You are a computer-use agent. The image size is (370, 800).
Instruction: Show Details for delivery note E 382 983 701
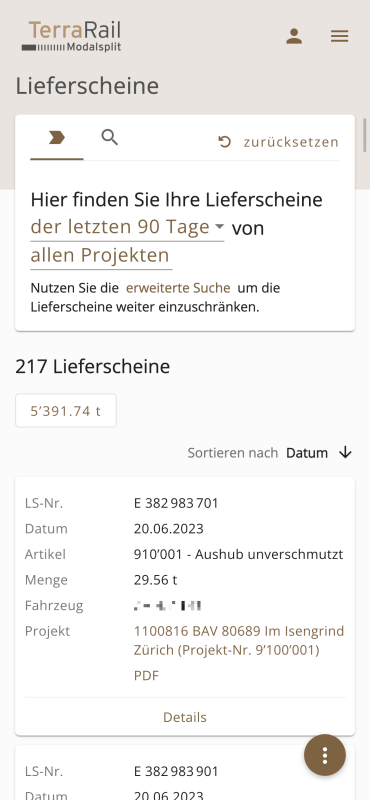(185, 717)
